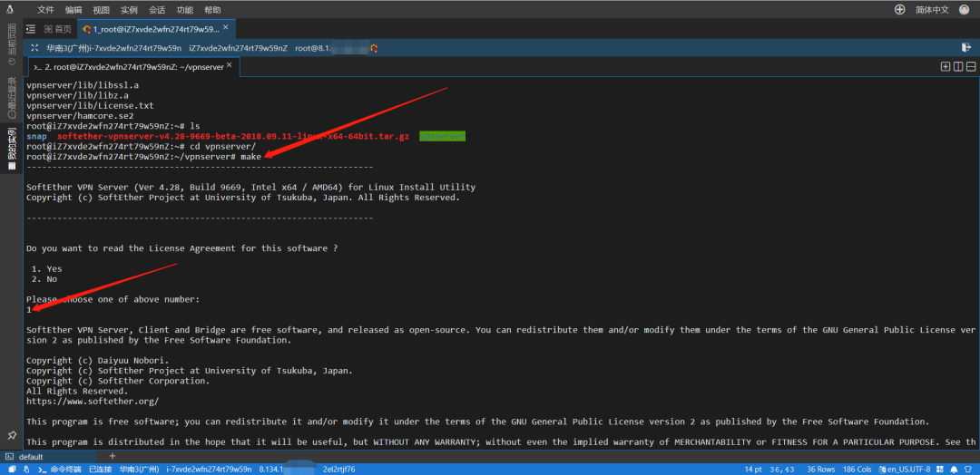
Task: Pin the sidebar with pushpin icon
Action: [11, 434]
